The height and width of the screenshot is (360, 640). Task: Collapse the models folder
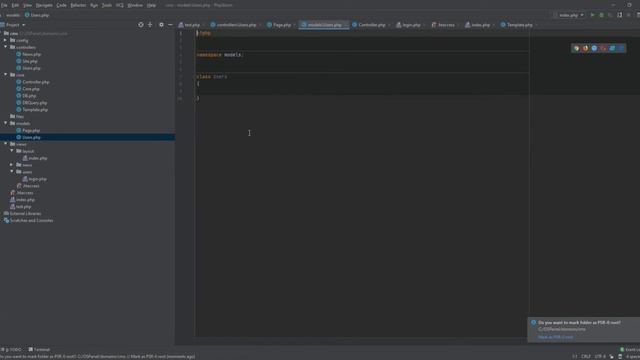coord(5,123)
